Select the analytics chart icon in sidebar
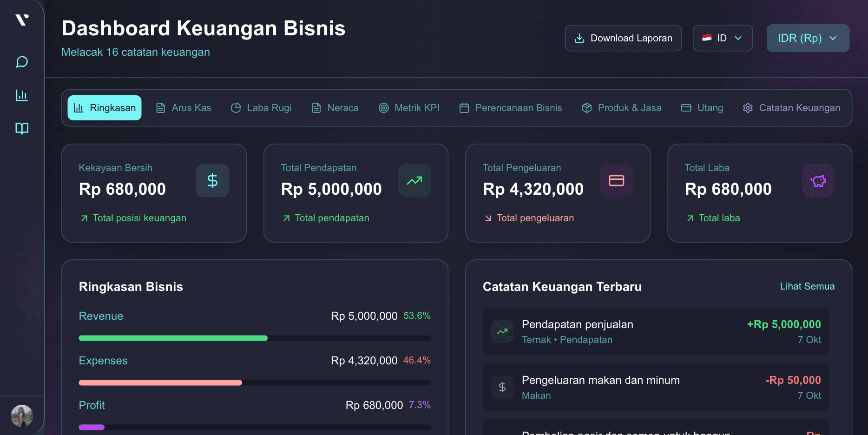The width and height of the screenshot is (868, 435). pyautogui.click(x=21, y=95)
